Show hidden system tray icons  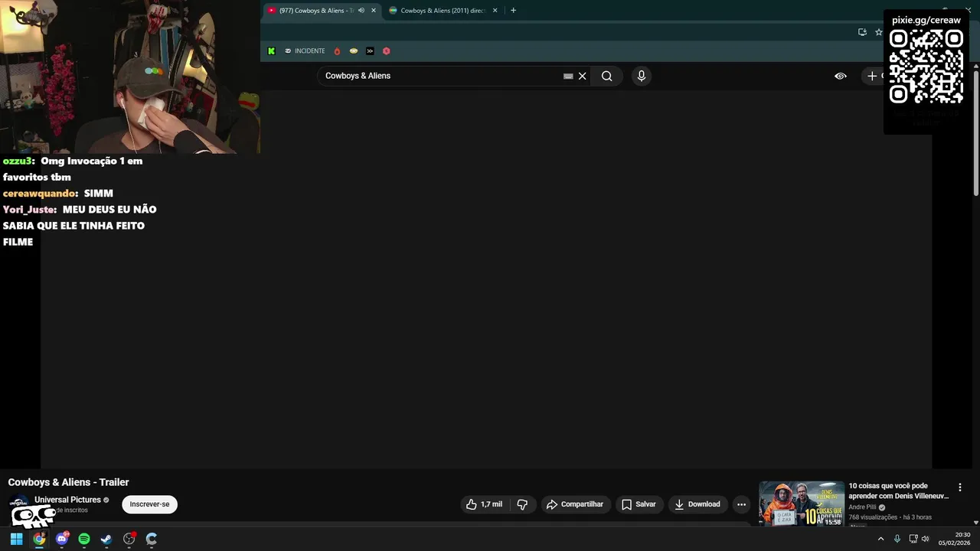click(x=880, y=539)
